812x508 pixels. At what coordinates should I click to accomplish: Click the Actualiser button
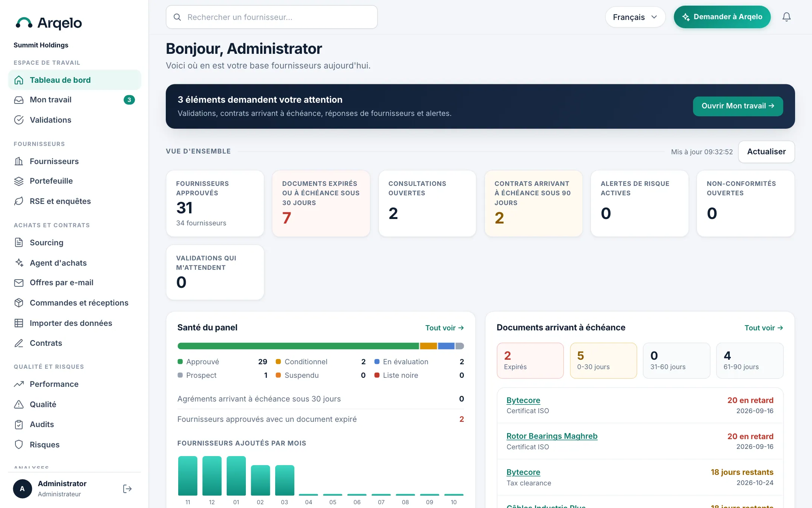[x=767, y=152]
